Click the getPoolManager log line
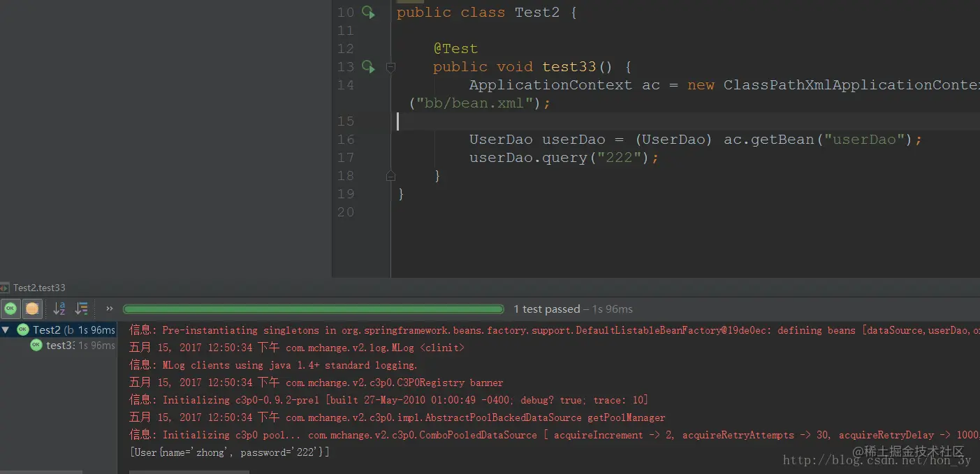 397,417
